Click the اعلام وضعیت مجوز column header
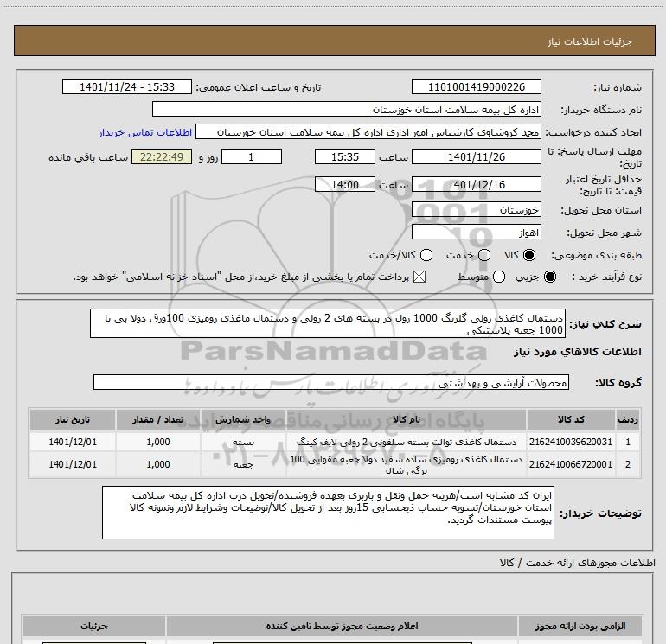This screenshot has width=666, height=644. click(x=342, y=626)
